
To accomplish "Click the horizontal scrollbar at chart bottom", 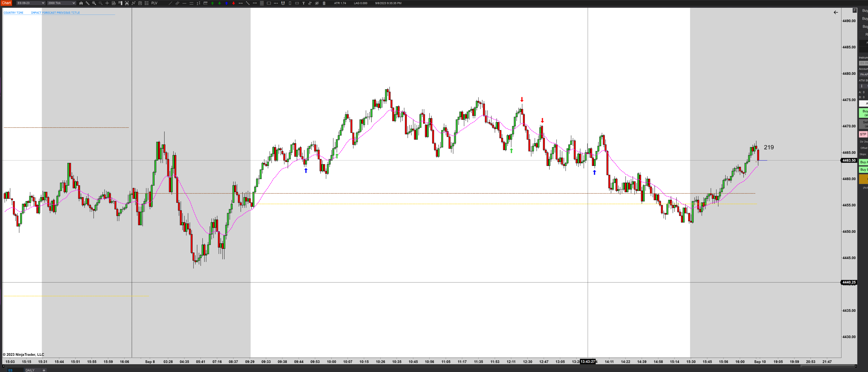I will (828, 366).
